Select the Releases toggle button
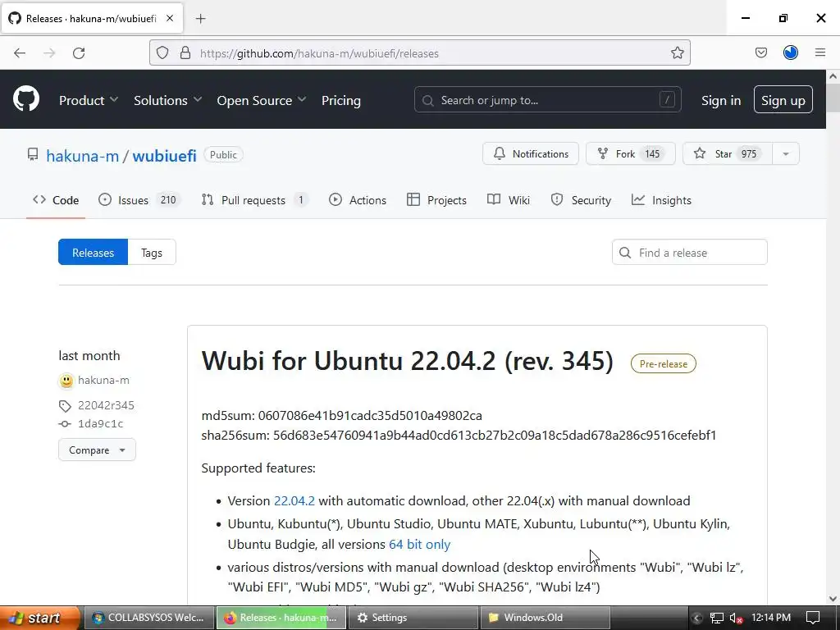Viewport: 840px width, 630px height. 93,253
